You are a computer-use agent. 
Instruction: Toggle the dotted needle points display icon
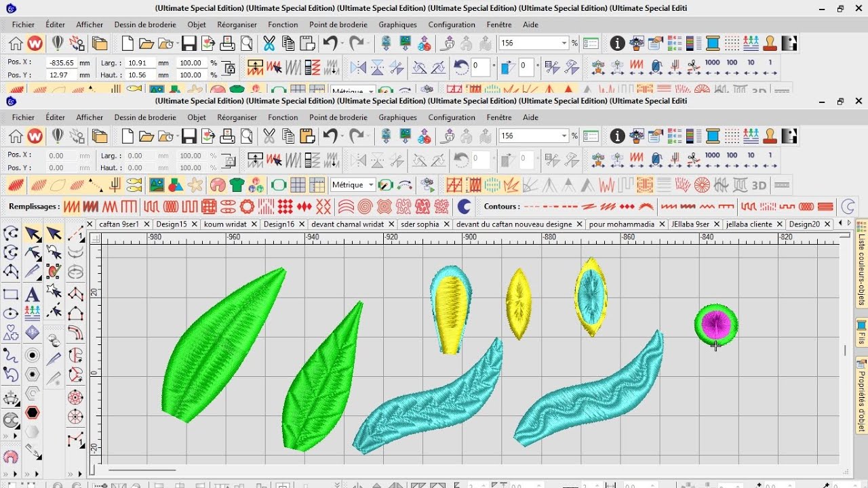pyautogui.click(x=96, y=185)
